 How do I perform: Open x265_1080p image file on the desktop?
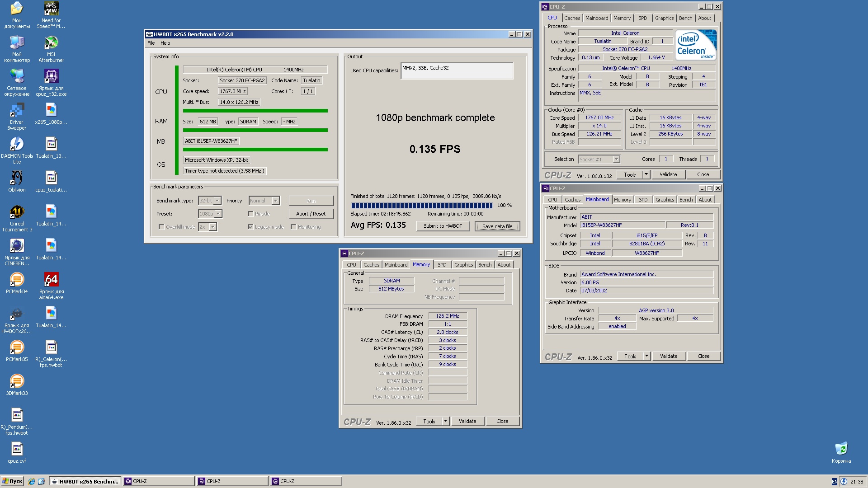[x=51, y=113]
